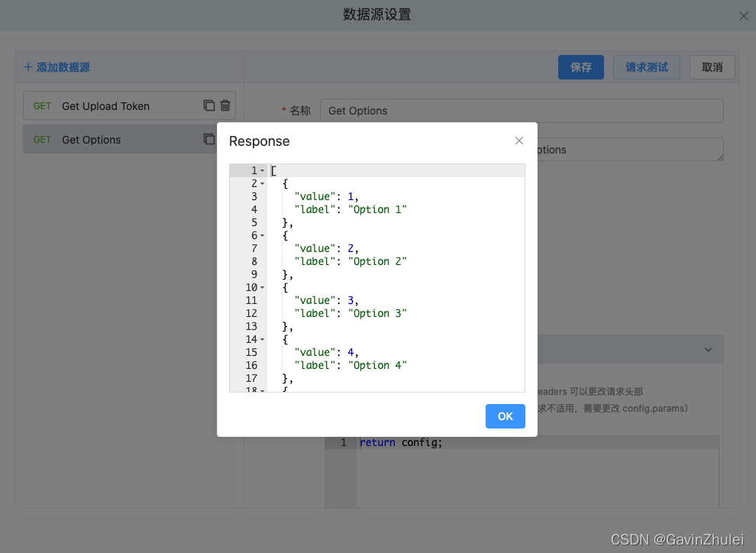Close the Response dialog with X icon

tap(519, 141)
